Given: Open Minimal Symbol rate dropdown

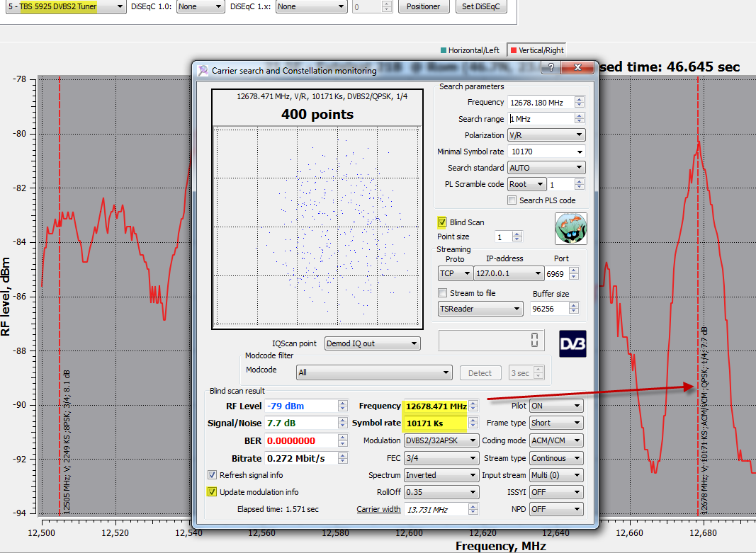Looking at the screenshot, I should (546, 152).
